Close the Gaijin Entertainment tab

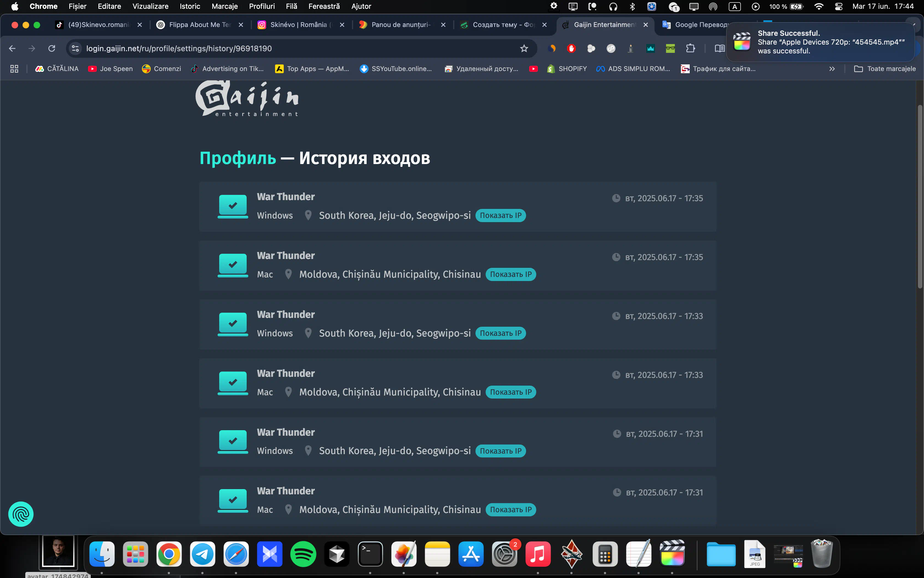pyautogui.click(x=646, y=25)
